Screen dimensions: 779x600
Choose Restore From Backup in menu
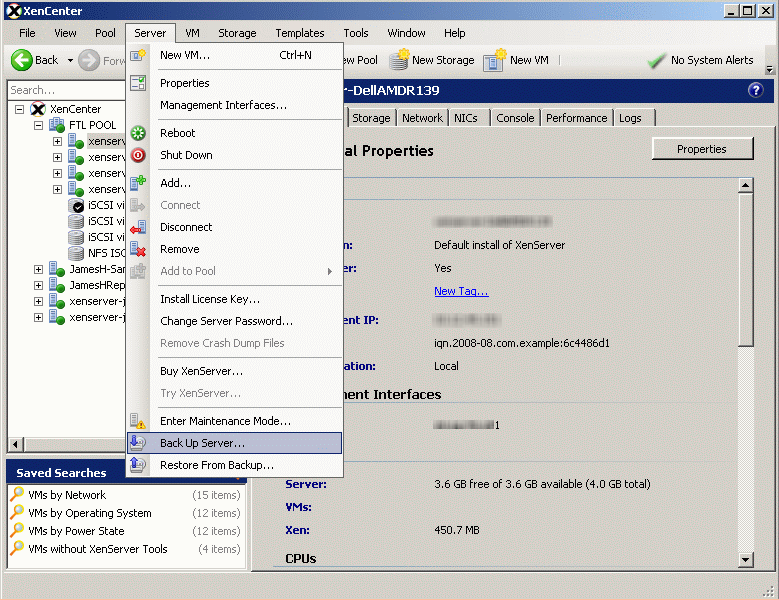click(216, 465)
